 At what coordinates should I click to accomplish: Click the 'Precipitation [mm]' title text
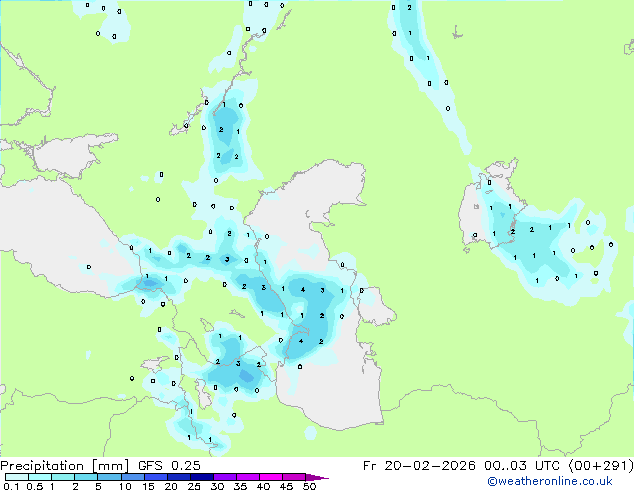pos(64,466)
